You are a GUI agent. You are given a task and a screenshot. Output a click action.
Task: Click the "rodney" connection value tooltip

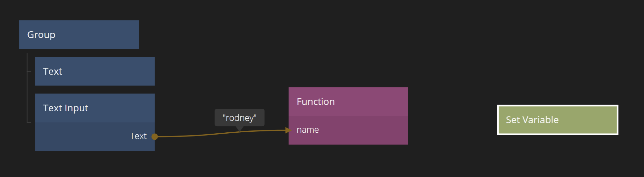tap(239, 118)
